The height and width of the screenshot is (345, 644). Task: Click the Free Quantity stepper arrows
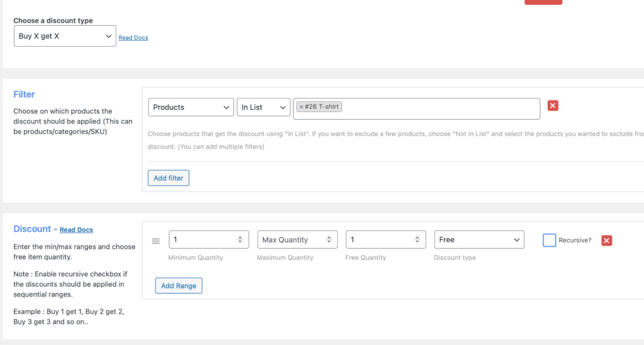(417, 239)
